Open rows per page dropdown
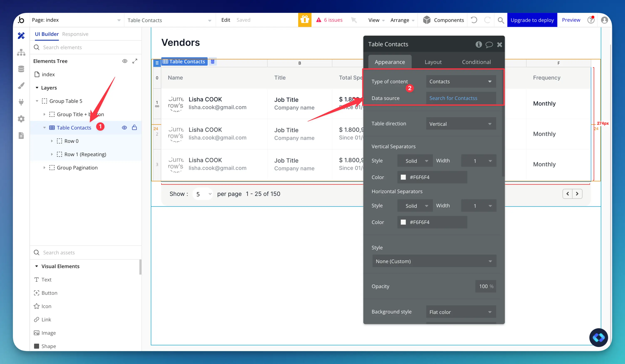 [203, 194]
